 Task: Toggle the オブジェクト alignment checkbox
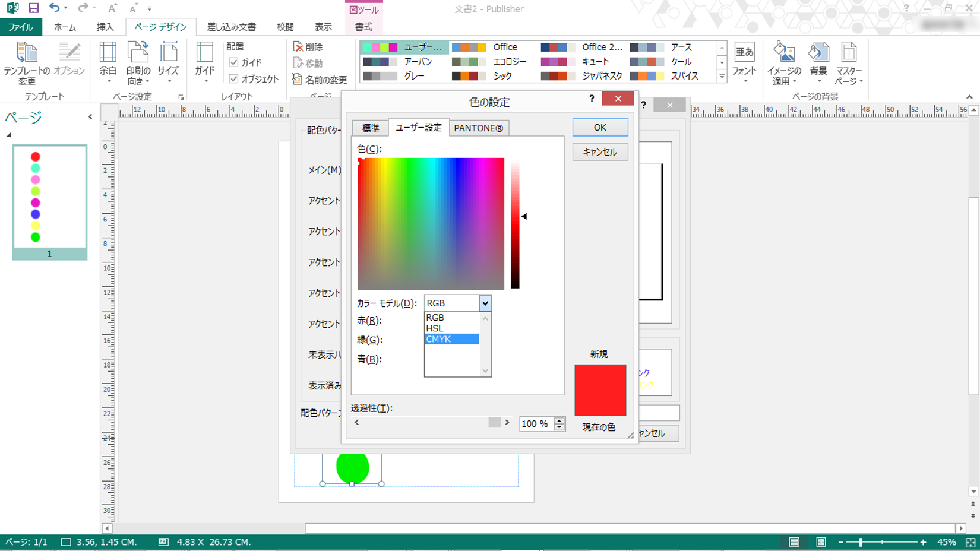click(x=233, y=79)
